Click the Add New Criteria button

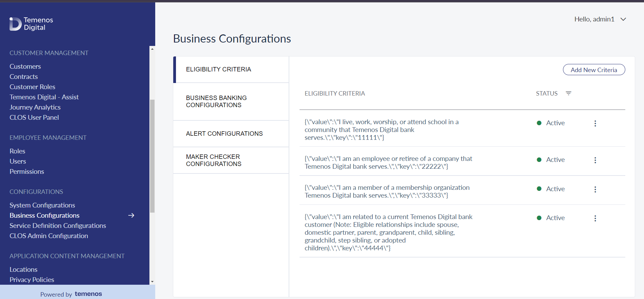[594, 70]
